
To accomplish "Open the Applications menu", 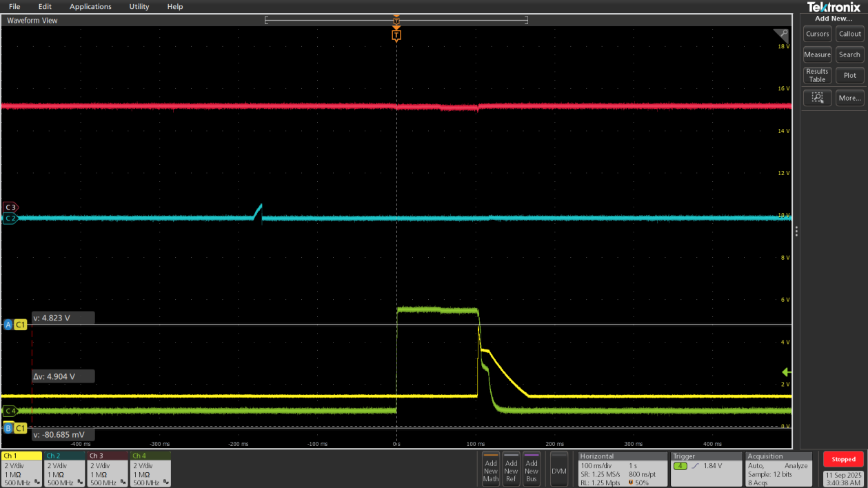I will [x=90, y=6].
